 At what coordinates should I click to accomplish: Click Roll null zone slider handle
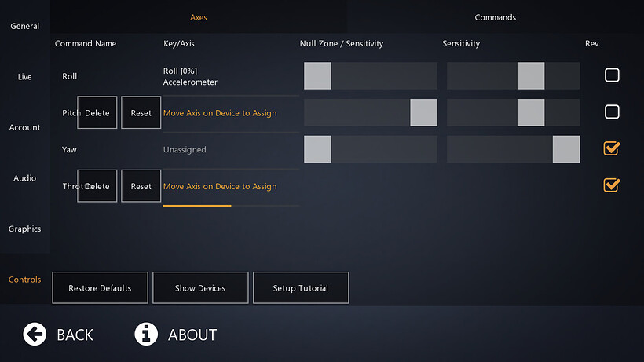pyautogui.click(x=317, y=75)
